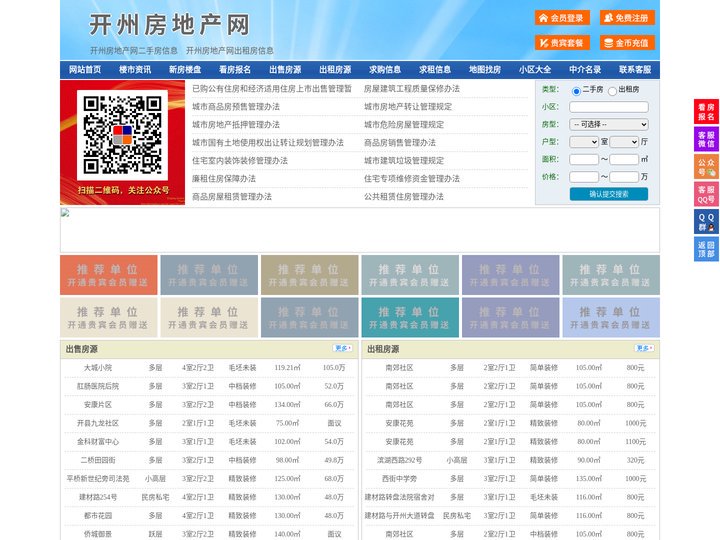720x540 pixels.
Task: Open the 楼市资讯 nav item
Action: click(135, 70)
